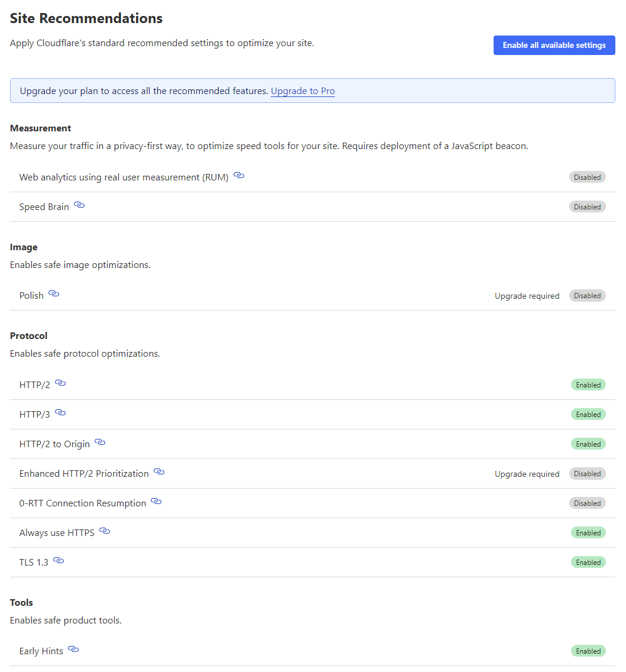Click link icon next to HTTP/2 to Origin
Image resolution: width=626 pixels, height=672 pixels.
[100, 442]
